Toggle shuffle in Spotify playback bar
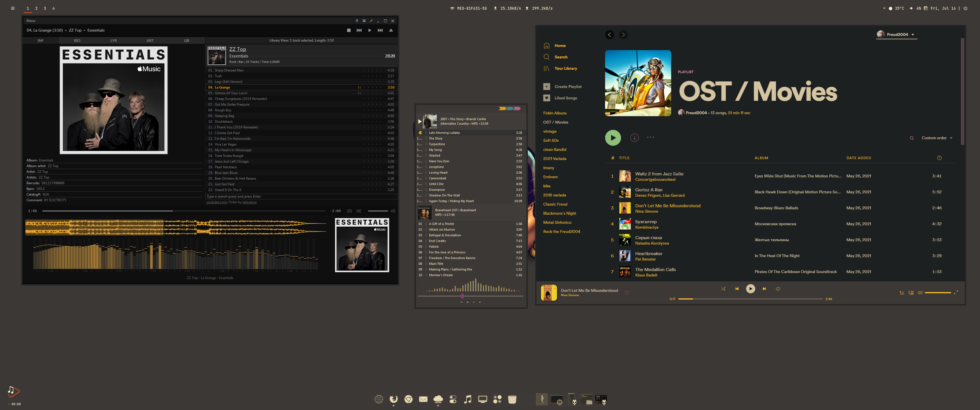The width and height of the screenshot is (980, 410). (x=723, y=289)
